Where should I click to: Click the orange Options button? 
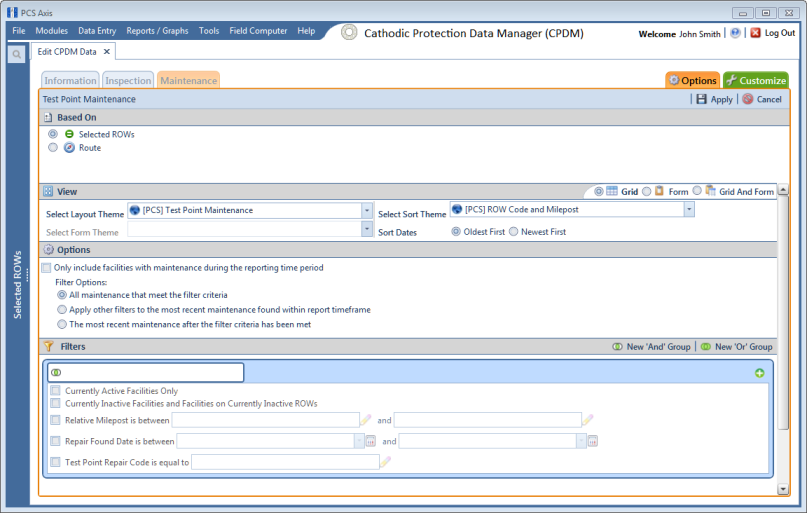click(693, 80)
